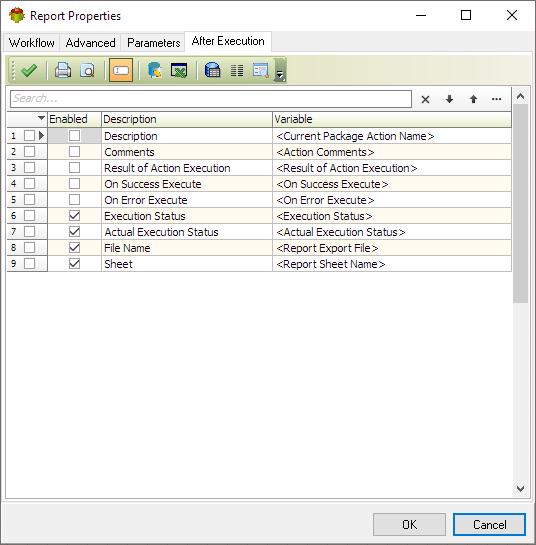536x545 pixels.
Task: Close the Report Properties window
Action: click(512, 15)
